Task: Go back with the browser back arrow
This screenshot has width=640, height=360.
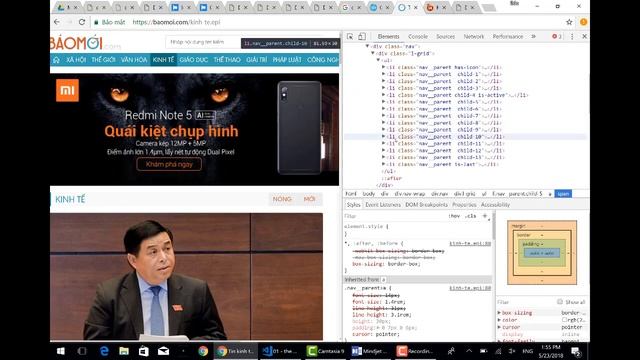Action: pos(57,22)
